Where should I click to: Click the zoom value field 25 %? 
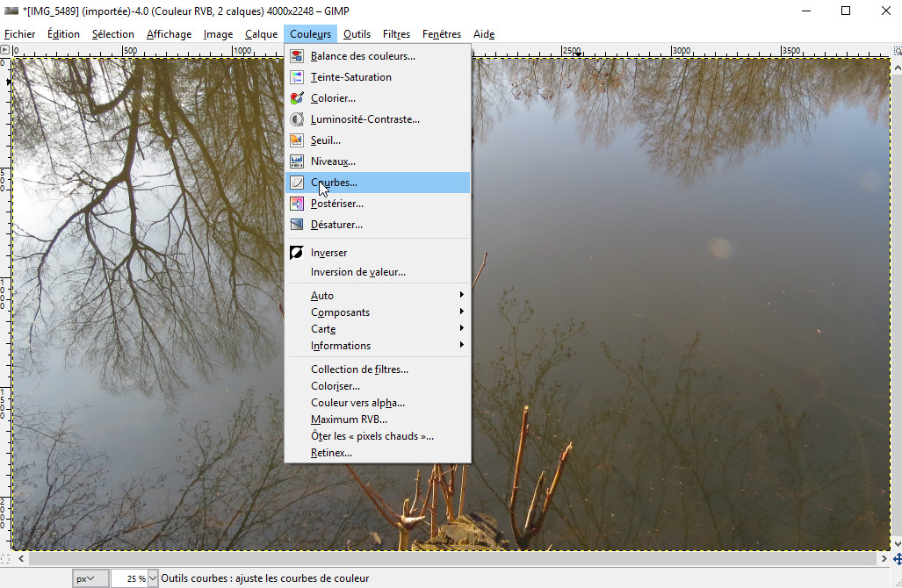point(129,579)
